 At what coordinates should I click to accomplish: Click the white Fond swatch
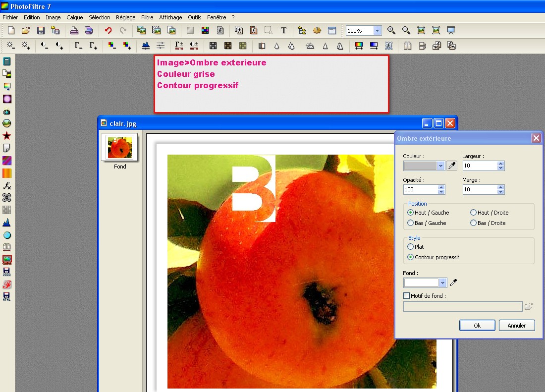point(421,282)
